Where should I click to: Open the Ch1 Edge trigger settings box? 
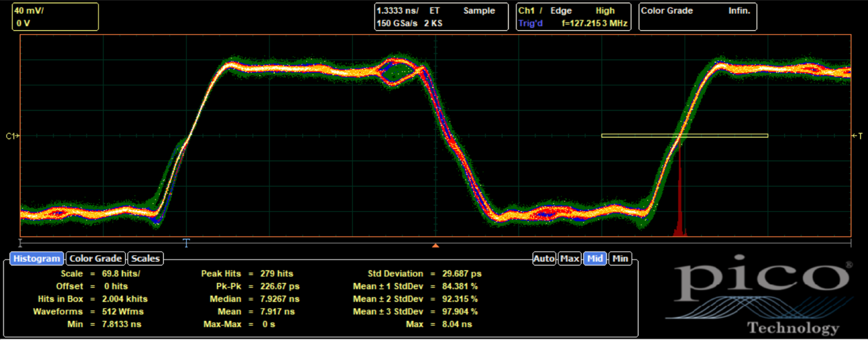click(x=573, y=17)
